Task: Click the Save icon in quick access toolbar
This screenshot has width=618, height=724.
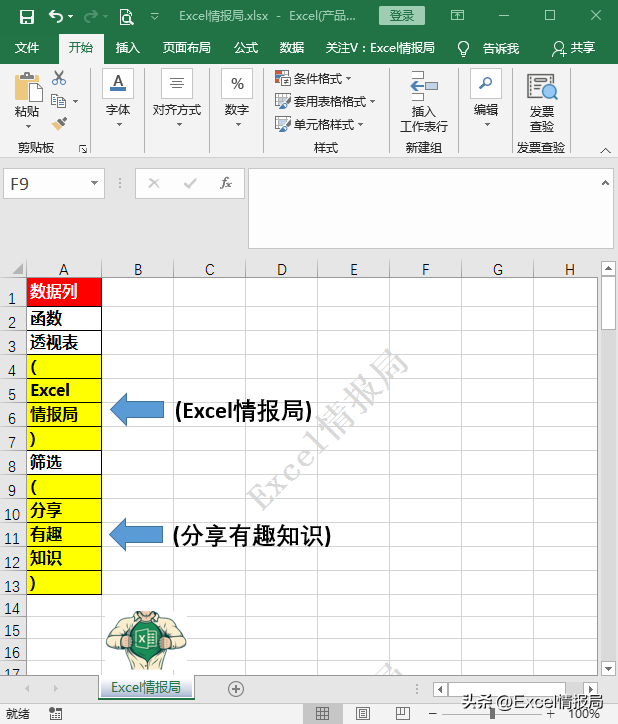Action: 27,17
